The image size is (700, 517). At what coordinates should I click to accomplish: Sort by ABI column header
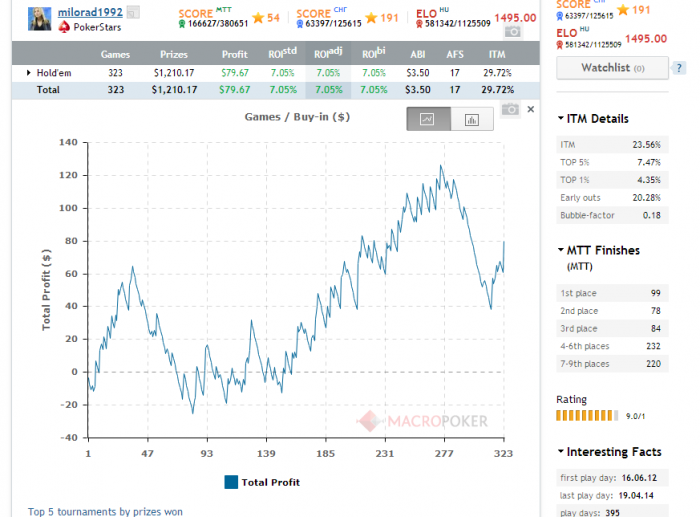click(x=418, y=54)
